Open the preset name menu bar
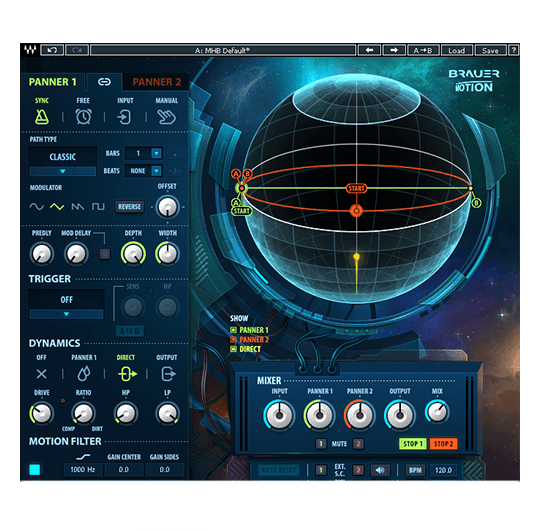Screen dimensions: 541x530 (x=223, y=50)
